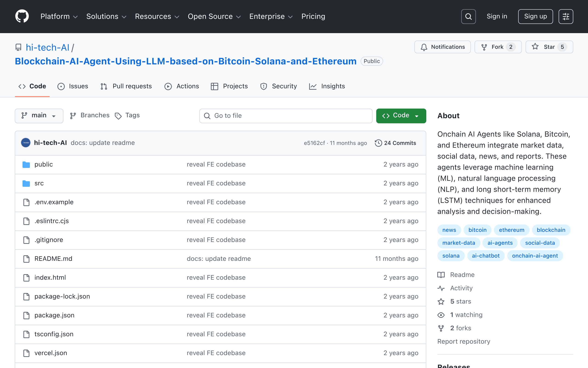Click the star icon beside 5 stars
The image size is (588, 368).
coord(441,302)
